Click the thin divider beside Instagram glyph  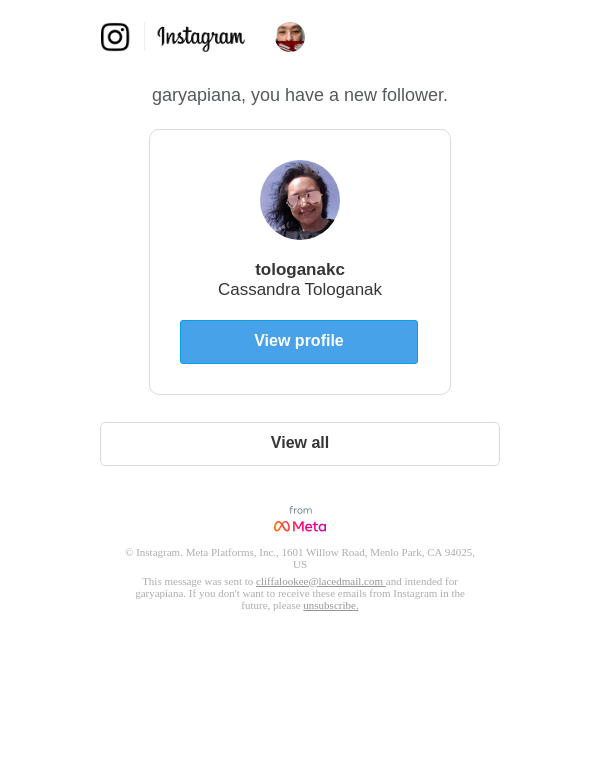click(144, 37)
